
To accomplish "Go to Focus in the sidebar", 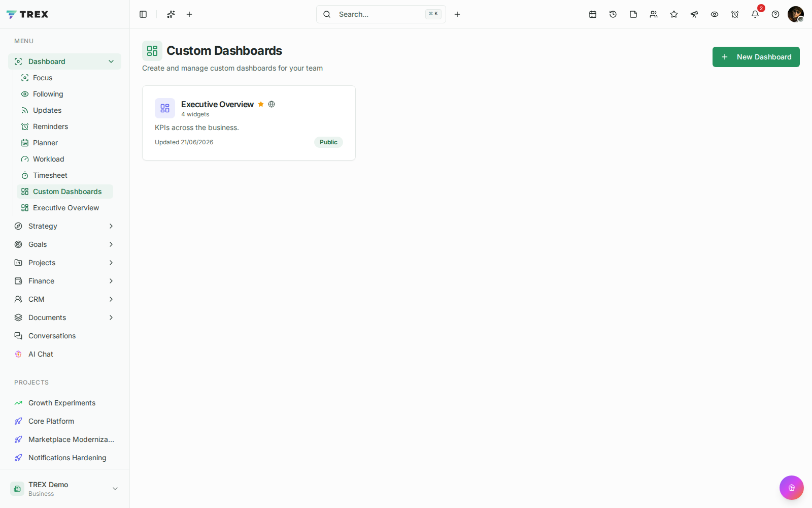I will 65,78.
